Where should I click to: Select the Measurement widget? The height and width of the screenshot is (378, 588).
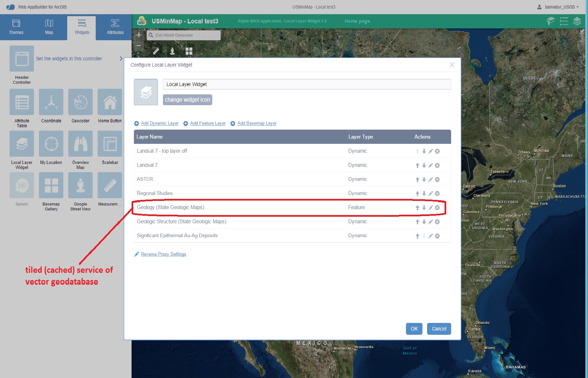110,185
